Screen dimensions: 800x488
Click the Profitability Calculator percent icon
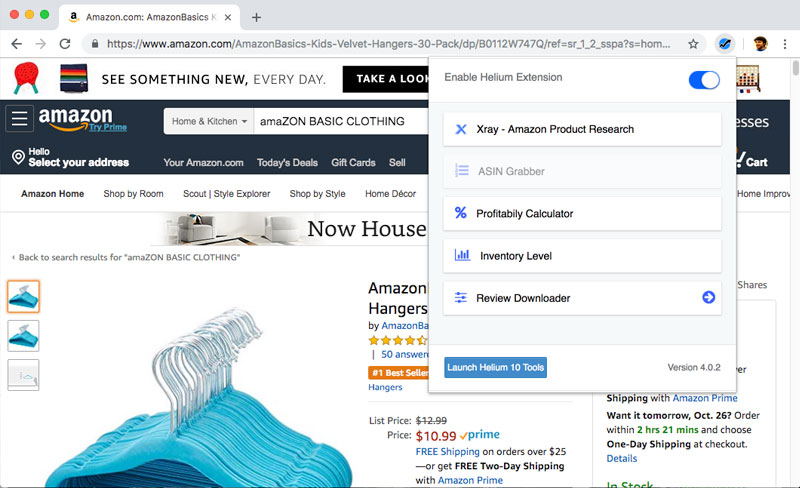(461, 213)
